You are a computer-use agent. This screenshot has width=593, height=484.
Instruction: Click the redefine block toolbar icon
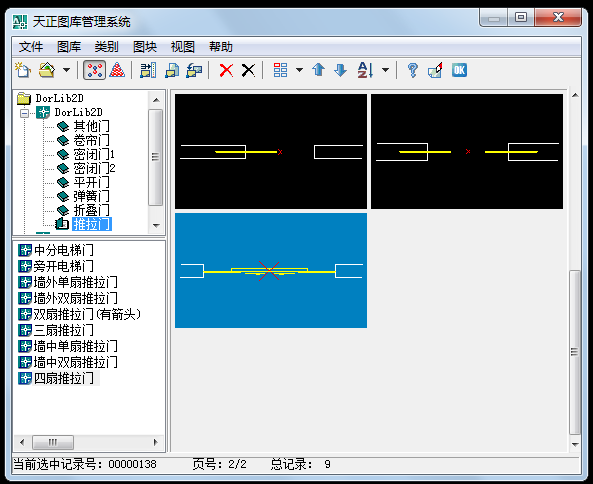point(194,70)
